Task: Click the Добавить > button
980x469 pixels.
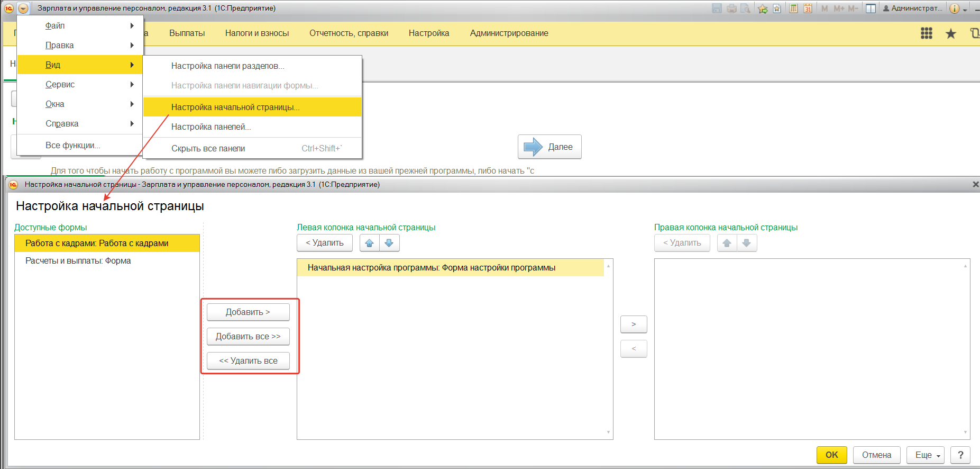Action: click(248, 312)
